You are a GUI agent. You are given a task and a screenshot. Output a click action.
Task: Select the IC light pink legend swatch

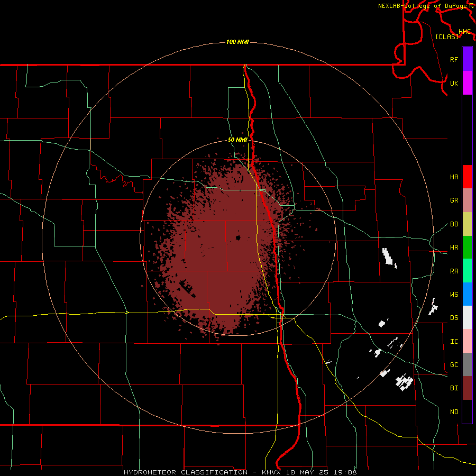pos(467,341)
